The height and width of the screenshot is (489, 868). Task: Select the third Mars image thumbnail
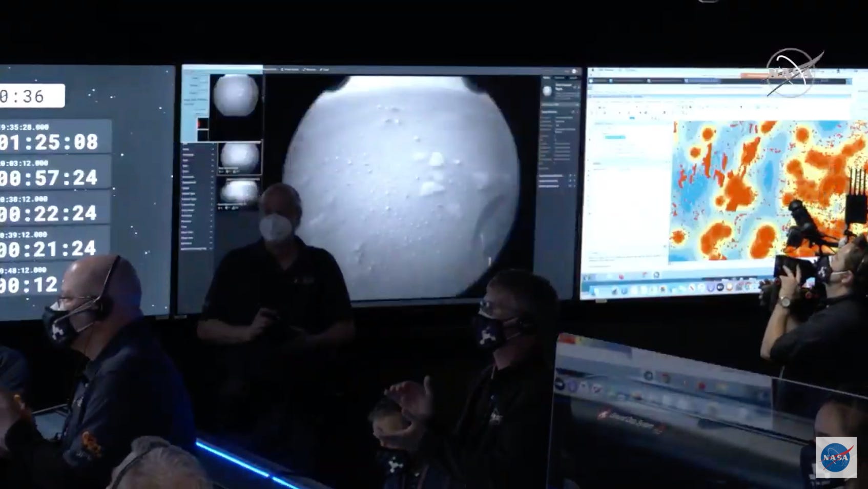click(x=239, y=192)
